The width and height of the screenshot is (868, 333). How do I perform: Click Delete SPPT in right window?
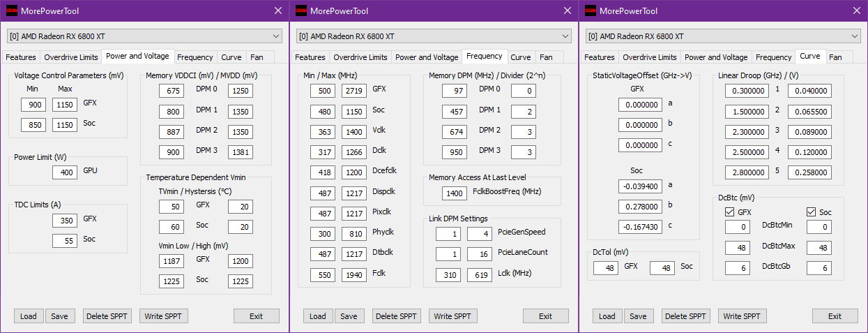(x=686, y=316)
